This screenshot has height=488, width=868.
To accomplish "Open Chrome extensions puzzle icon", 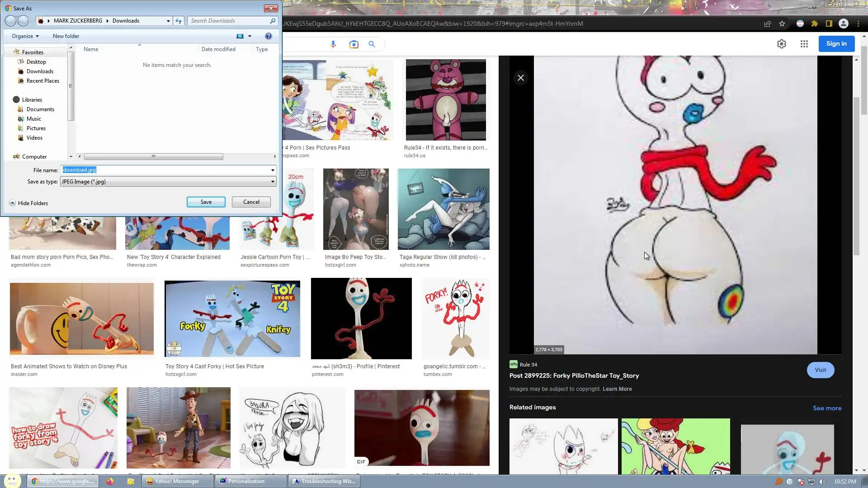I will (x=814, y=23).
